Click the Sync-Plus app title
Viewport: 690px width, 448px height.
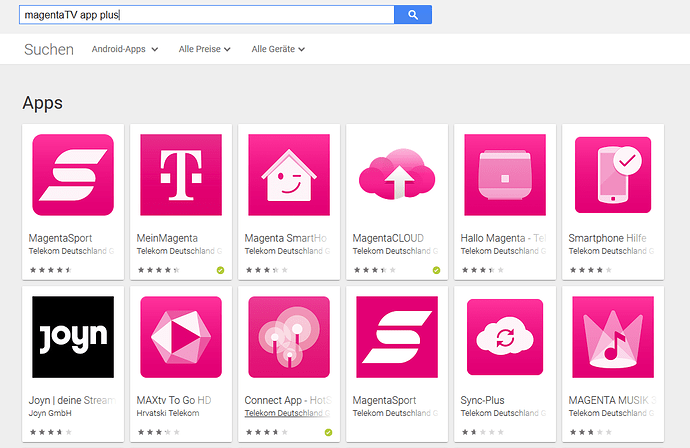click(x=482, y=400)
